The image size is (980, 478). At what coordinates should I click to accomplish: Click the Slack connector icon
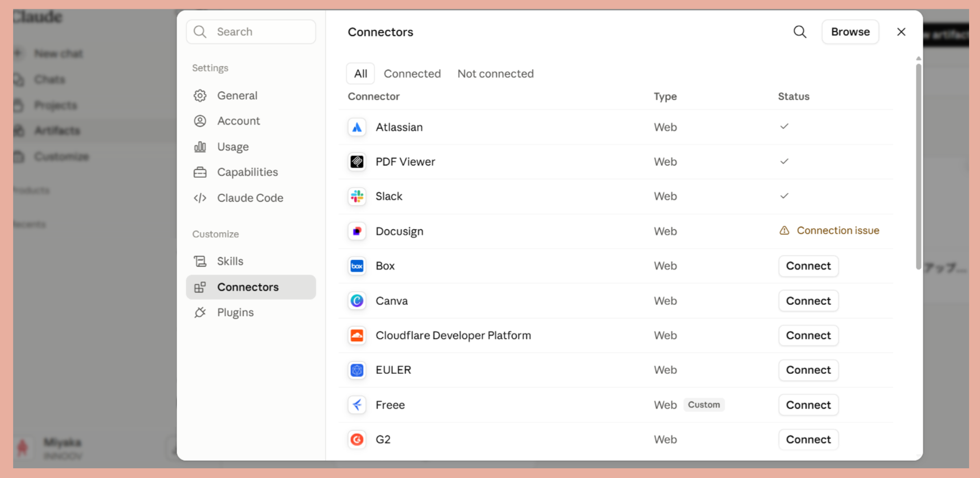tap(357, 197)
